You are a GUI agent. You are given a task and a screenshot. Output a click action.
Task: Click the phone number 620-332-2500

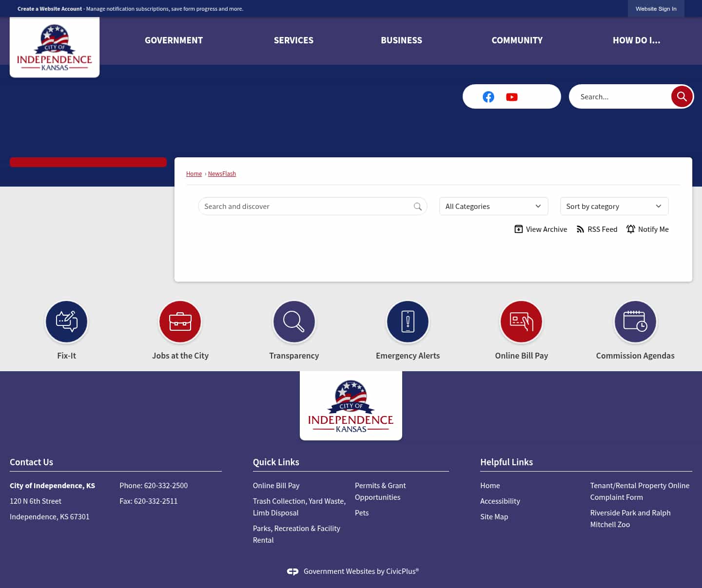pyautogui.click(x=166, y=486)
